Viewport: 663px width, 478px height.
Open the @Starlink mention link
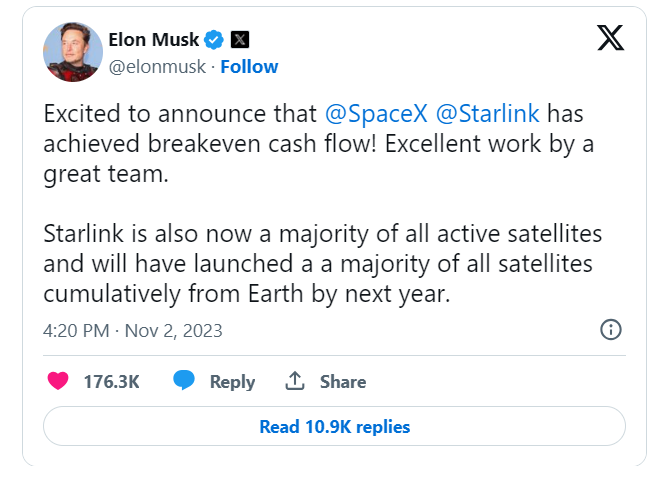click(488, 114)
